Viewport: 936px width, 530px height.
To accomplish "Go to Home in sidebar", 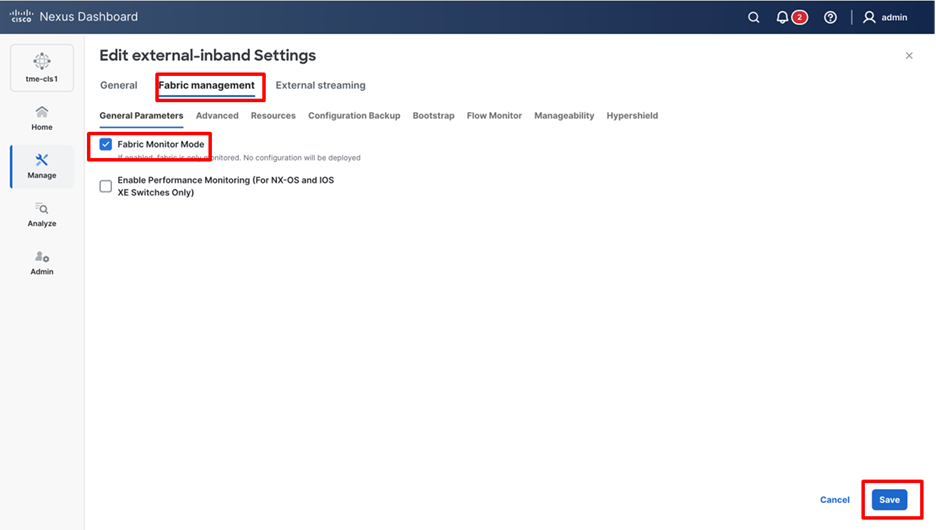I will tap(42, 118).
